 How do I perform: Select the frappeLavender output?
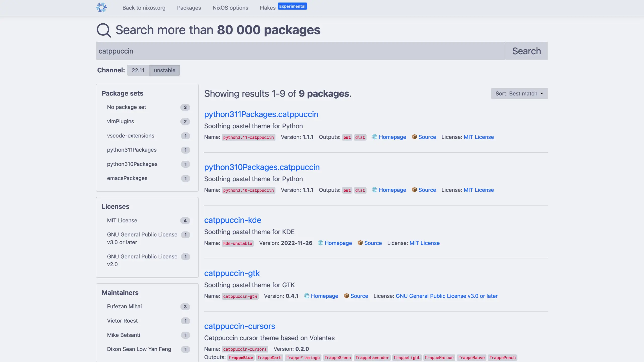372,357
